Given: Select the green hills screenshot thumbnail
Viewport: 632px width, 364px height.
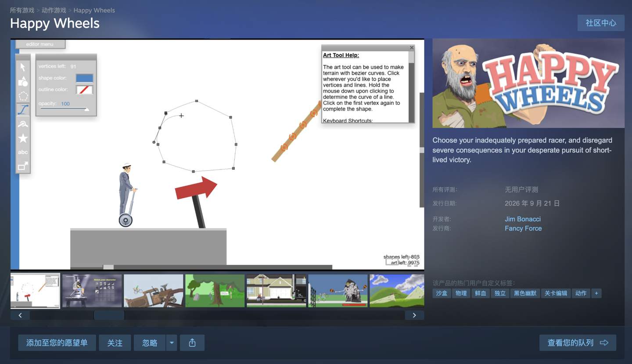Looking at the screenshot, I should (397, 291).
